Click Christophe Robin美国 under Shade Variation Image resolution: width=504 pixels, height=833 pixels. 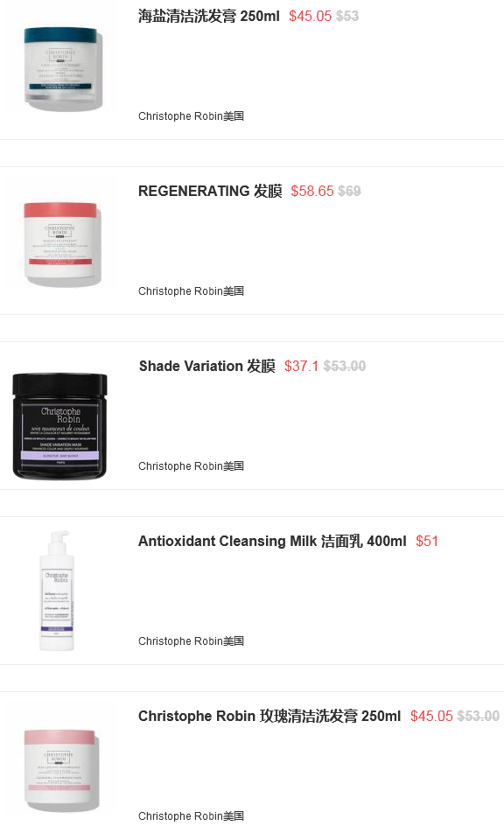(x=192, y=465)
